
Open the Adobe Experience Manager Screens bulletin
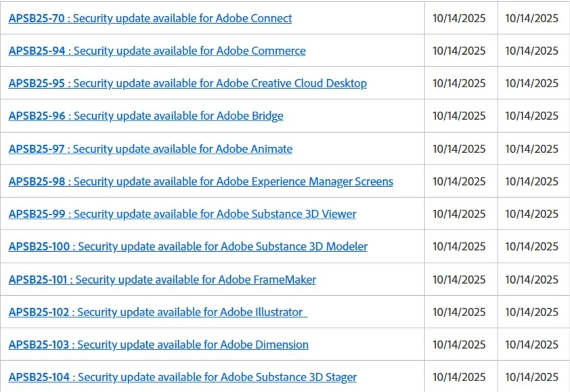click(200, 181)
